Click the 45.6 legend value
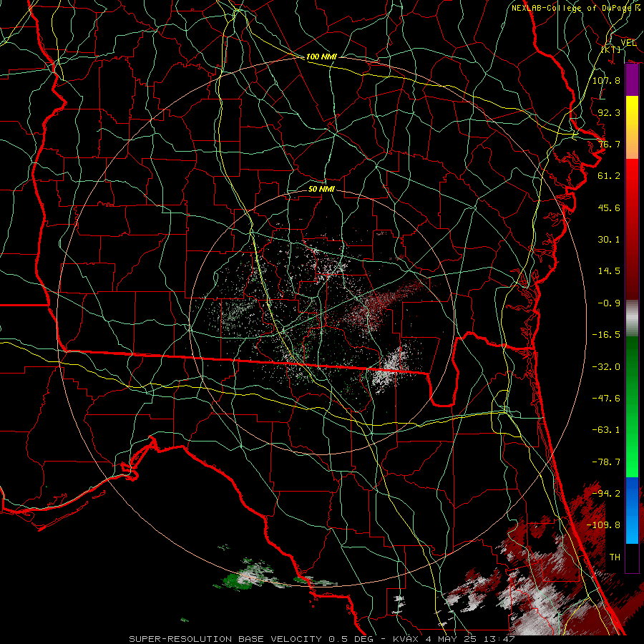The image size is (644, 644). 609,208
